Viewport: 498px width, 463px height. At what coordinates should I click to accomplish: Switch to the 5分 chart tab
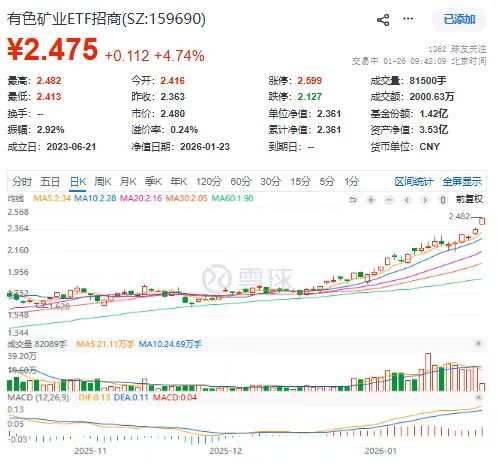327,182
